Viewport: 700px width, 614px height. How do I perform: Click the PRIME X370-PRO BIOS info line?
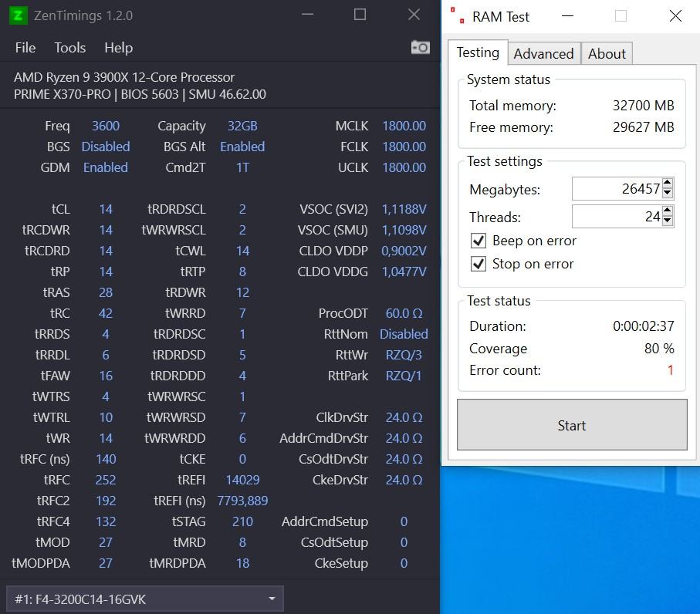click(140, 94)
